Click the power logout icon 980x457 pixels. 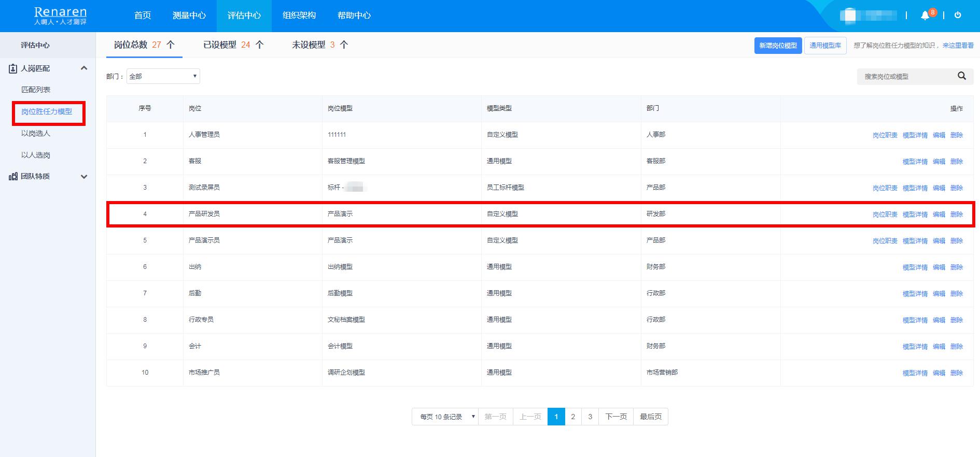(x=958, y=16)
